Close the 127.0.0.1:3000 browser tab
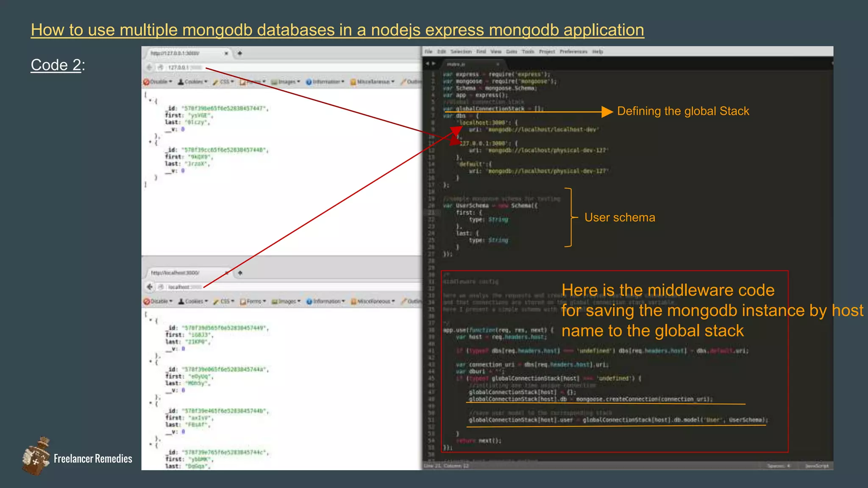The image size is (868, 488). (x=226, y=53)
